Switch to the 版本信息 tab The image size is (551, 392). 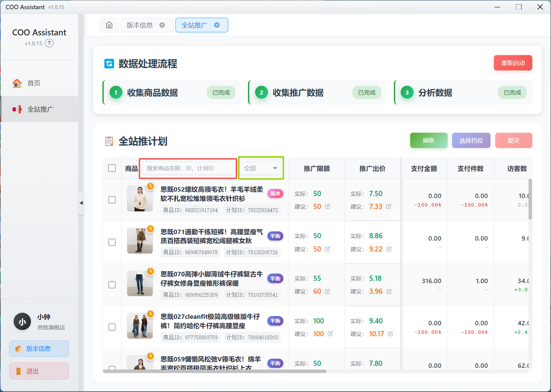point(140,25)
